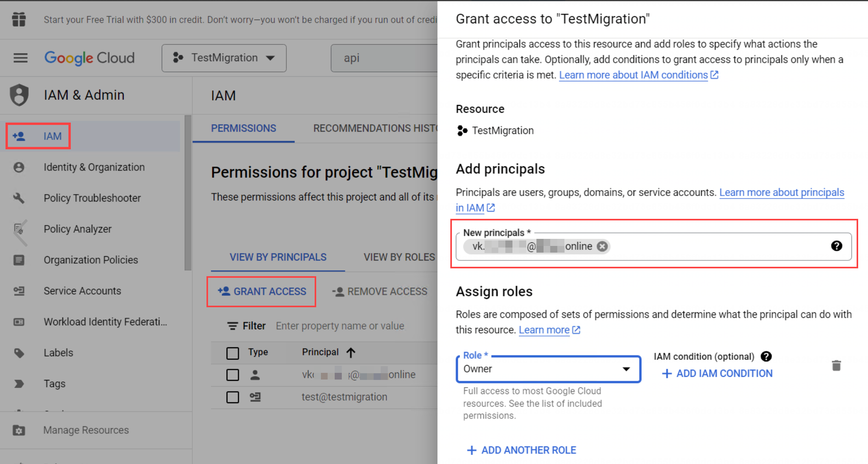
Task: Sort by the Principal column arrow
Action: (x=351, y=352)
